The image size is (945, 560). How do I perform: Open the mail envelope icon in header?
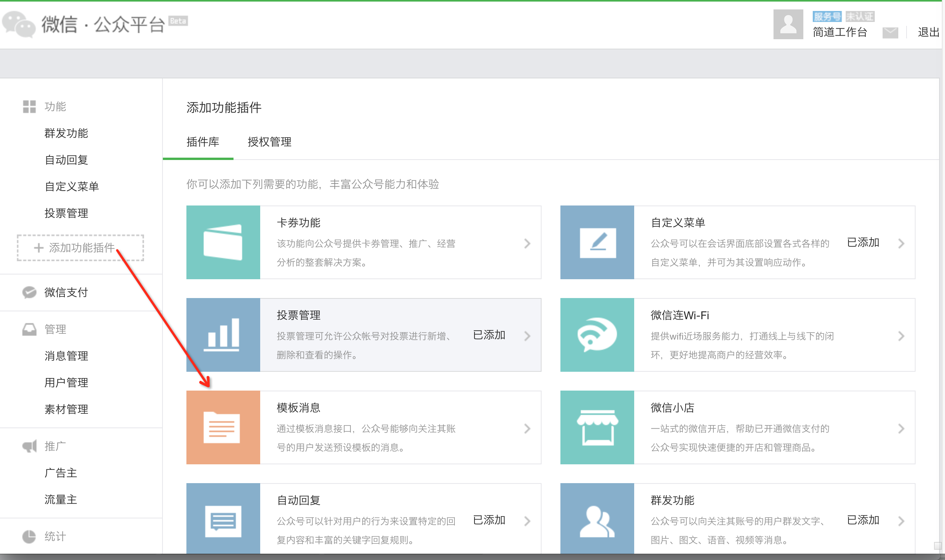pos(890,33)
